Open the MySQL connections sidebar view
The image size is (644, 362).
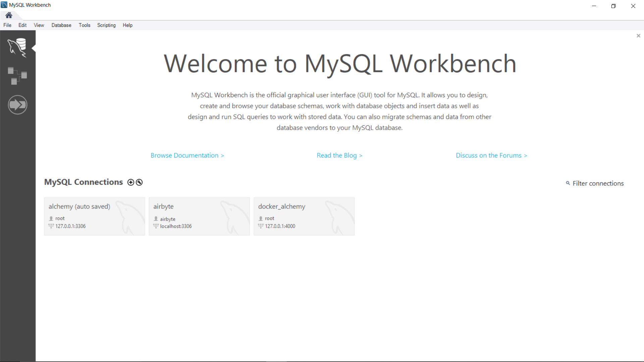[x=17, y=47]
